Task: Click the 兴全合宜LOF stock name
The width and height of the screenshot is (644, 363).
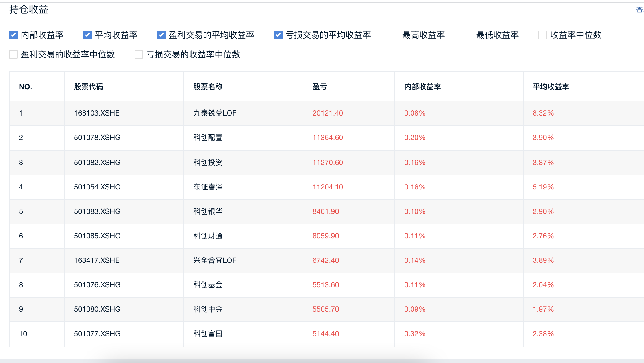Action: tap(215, 260)
